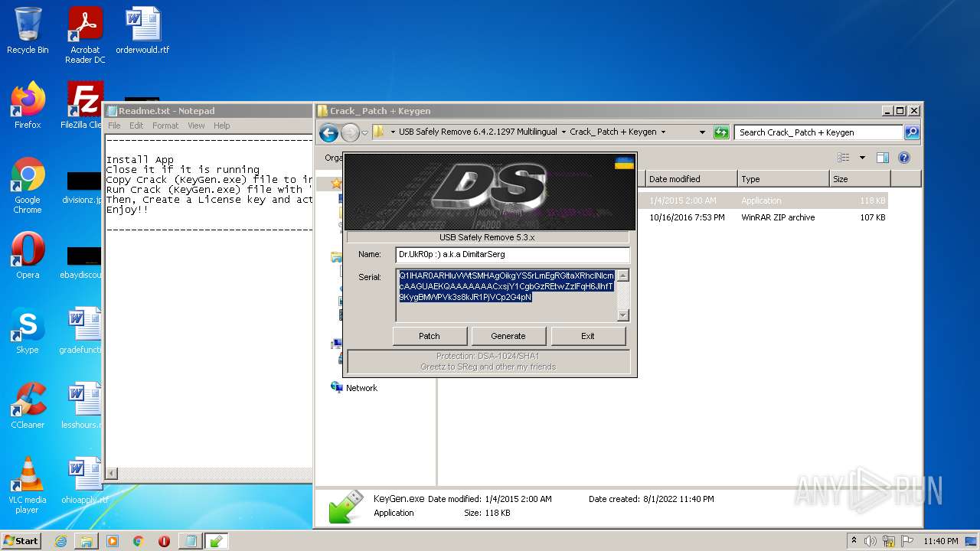
Task: Switch to Notepad via its taskbar button
Action: point(190,541)
